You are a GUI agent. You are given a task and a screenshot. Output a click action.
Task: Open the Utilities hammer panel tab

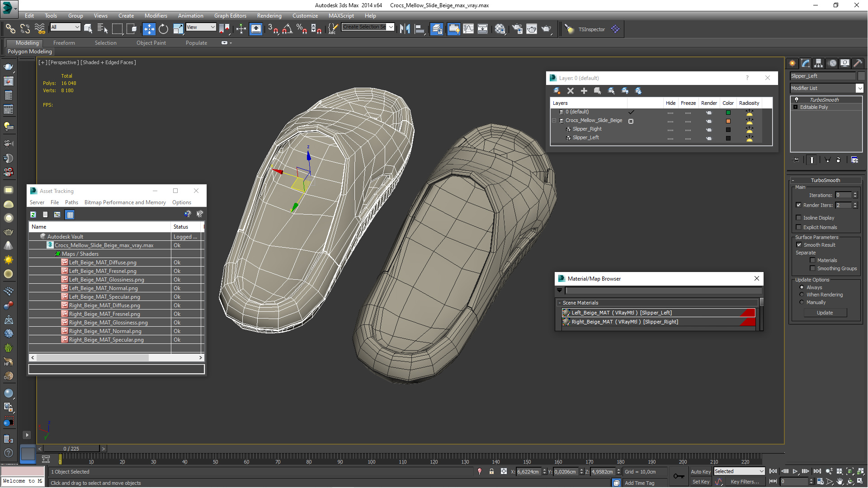click(x=858, y=63)
